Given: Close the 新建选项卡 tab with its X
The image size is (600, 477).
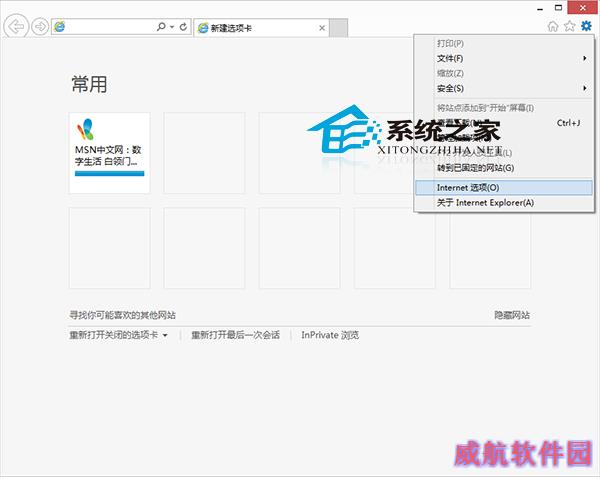Looking at the screenshot, I should tap(322, 28).
